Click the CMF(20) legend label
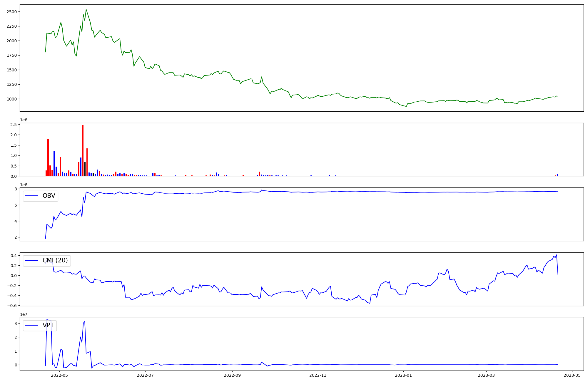Image resolution: width=588 pixels, height=382 pixels. (x=55, y=260)
